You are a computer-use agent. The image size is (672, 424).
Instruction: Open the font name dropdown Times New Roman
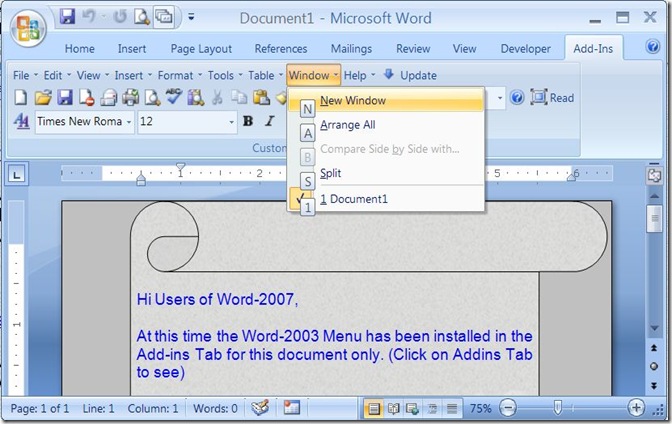(129, 122)
